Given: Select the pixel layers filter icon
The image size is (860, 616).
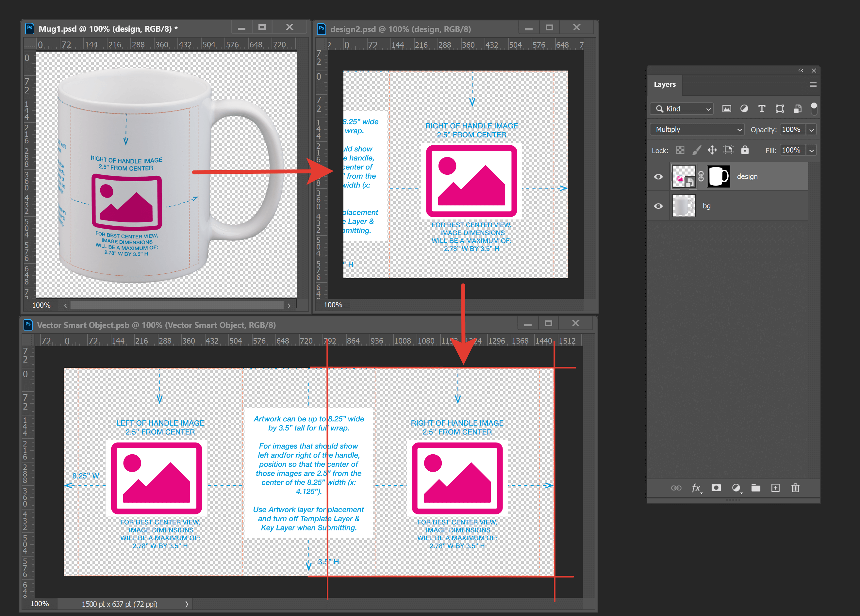Looking at the screenshot, I should click(727, 109).
